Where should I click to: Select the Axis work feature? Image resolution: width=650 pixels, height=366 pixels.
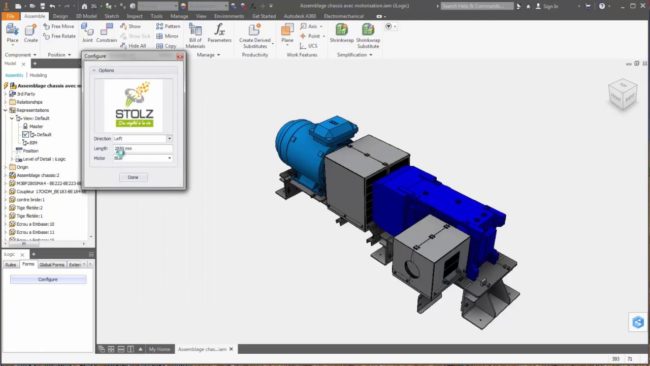310,26
